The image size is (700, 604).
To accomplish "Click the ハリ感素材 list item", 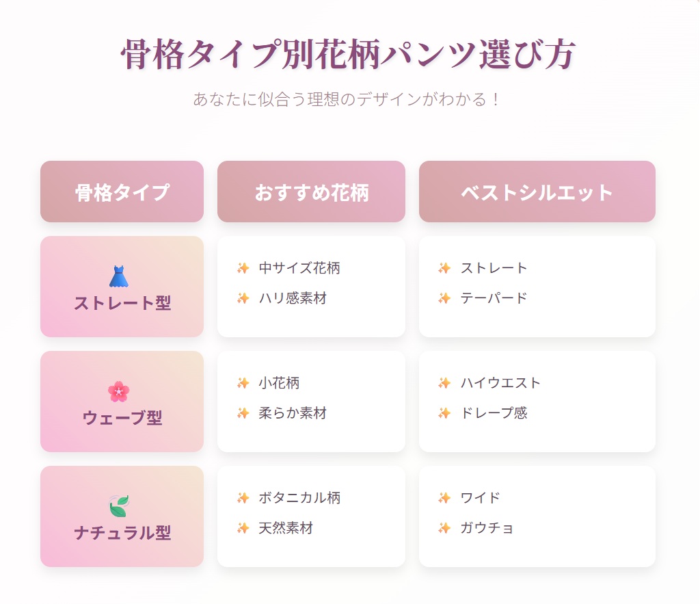I will click(x=293, y=298).
